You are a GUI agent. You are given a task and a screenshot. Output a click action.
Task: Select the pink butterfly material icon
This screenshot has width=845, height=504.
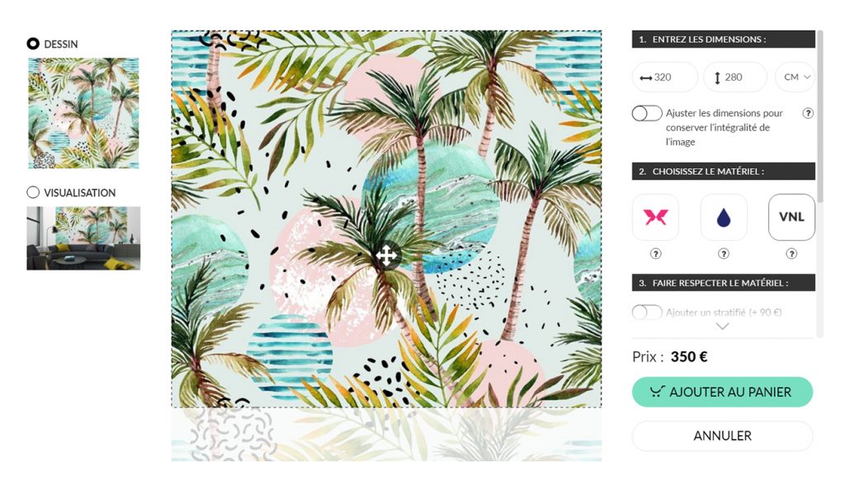click(655, 217)
